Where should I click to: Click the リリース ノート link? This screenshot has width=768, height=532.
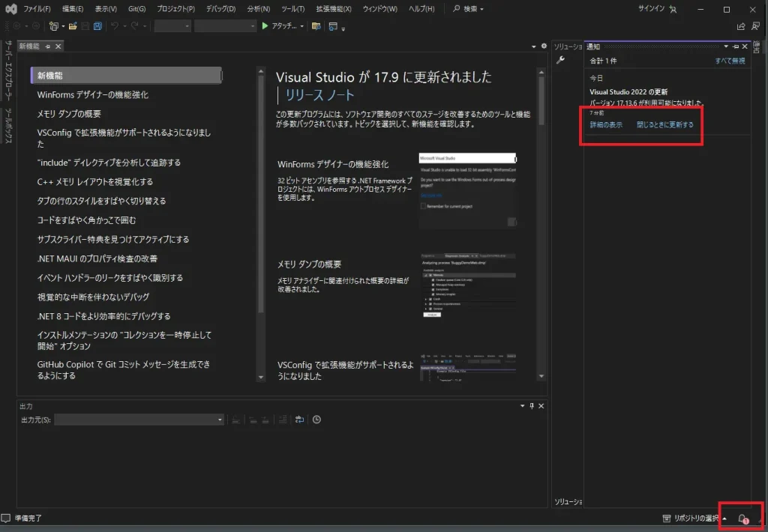pos(319,95)
